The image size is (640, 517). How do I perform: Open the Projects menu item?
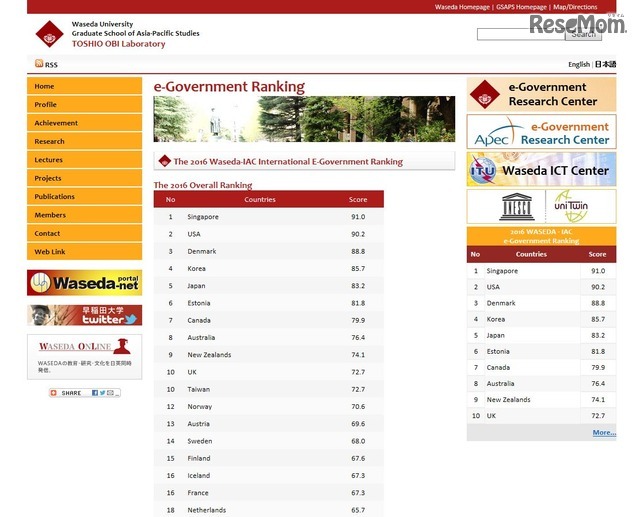pyautogui.click(x=84, y=178)
